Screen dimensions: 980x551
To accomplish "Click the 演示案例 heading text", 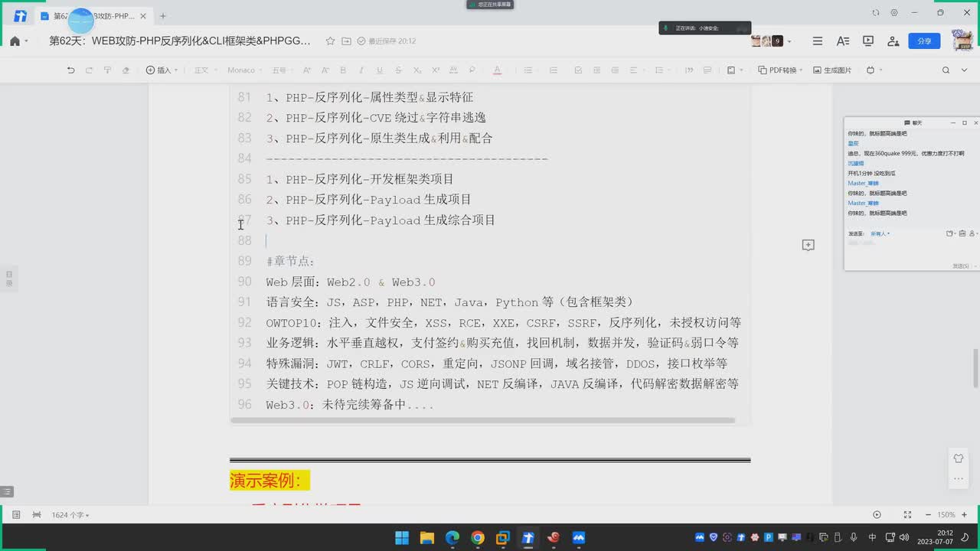I will 269,481.
